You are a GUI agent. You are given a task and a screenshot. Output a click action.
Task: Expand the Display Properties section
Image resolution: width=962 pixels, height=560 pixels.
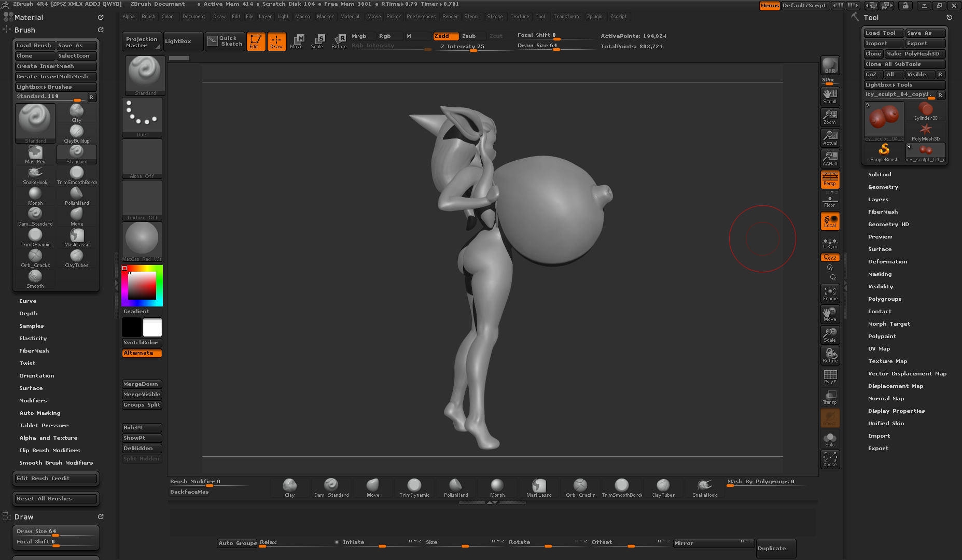click(896, 411)
